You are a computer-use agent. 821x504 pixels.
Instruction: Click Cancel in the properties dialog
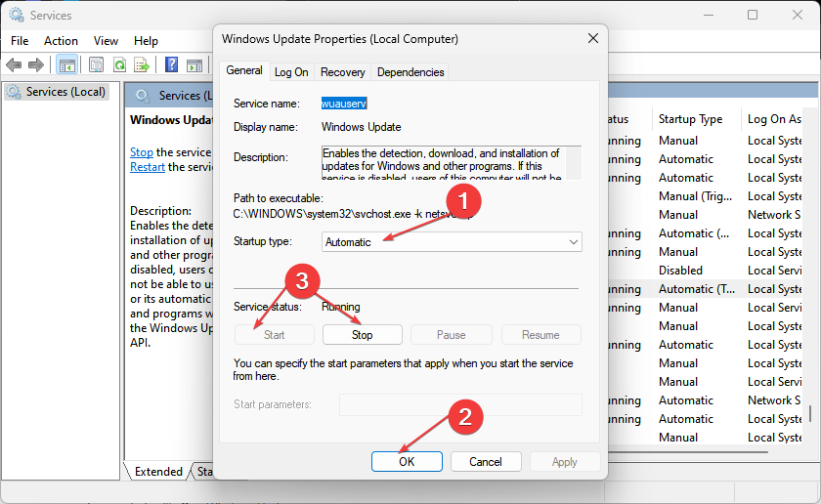point(486,462)
